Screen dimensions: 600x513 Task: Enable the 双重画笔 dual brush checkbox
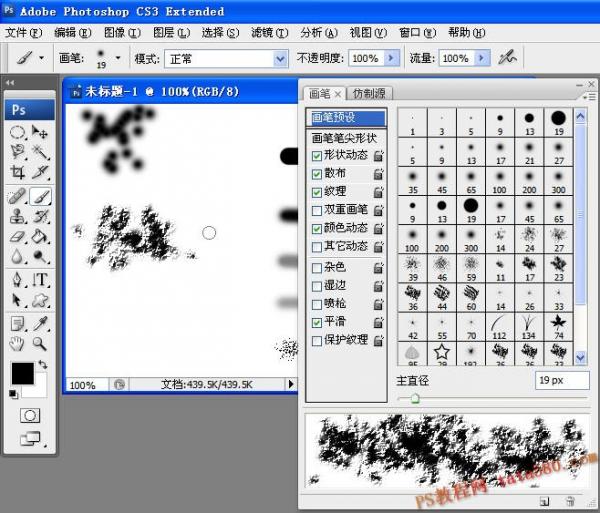tap(317, 210)
